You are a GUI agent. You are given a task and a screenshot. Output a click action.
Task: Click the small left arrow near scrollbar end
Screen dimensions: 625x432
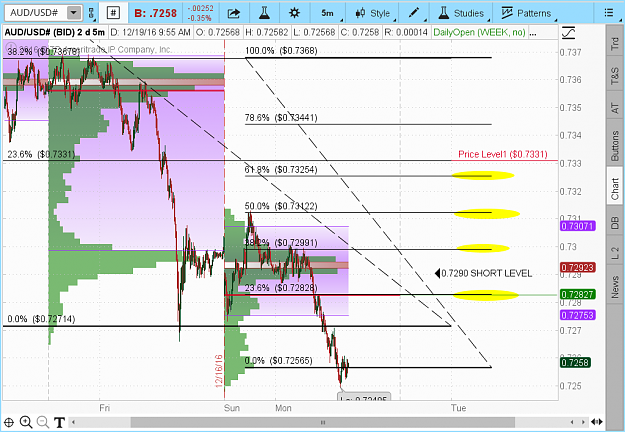tap(572, 422)
